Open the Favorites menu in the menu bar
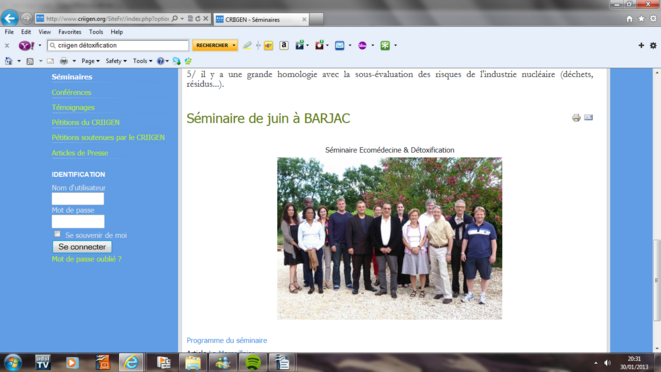 (70, 32)
